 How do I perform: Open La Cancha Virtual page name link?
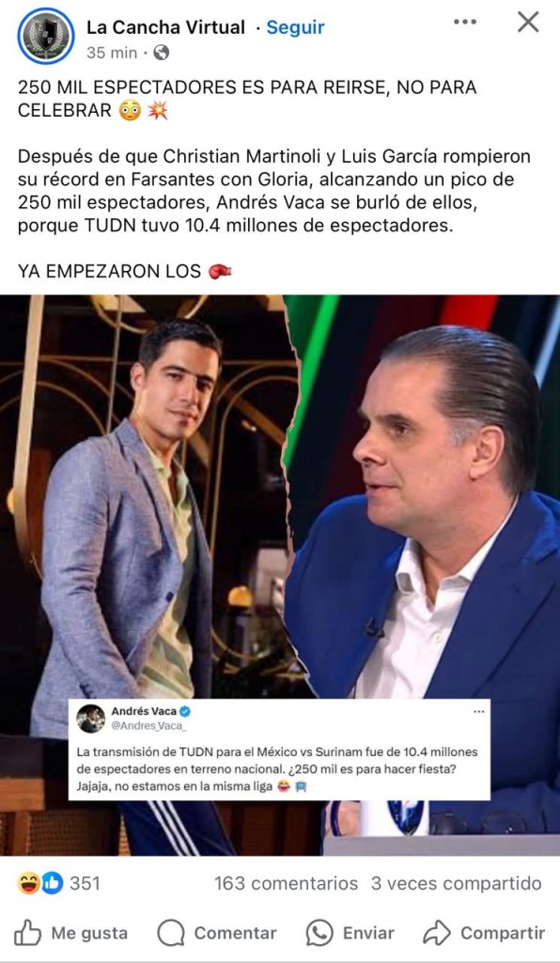165,27
